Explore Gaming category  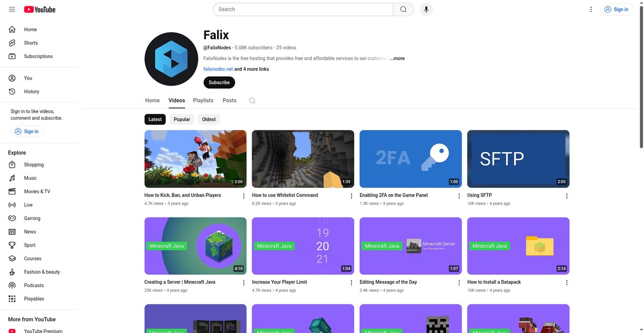pos(39,219)
